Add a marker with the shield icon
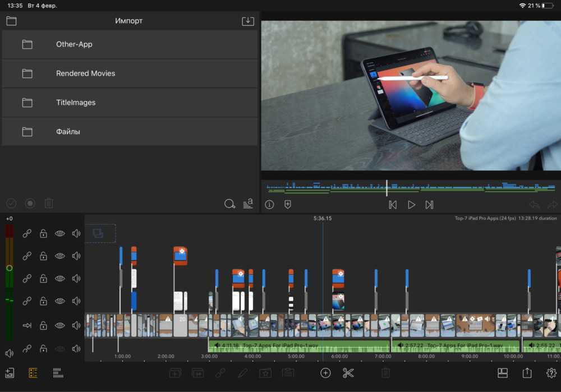The height and width of the screenshot is (392, 561). tap(288, 205)
